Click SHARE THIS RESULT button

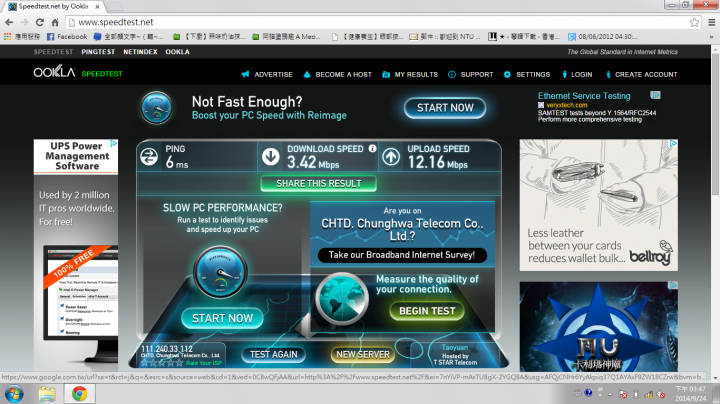coord(319,184)
